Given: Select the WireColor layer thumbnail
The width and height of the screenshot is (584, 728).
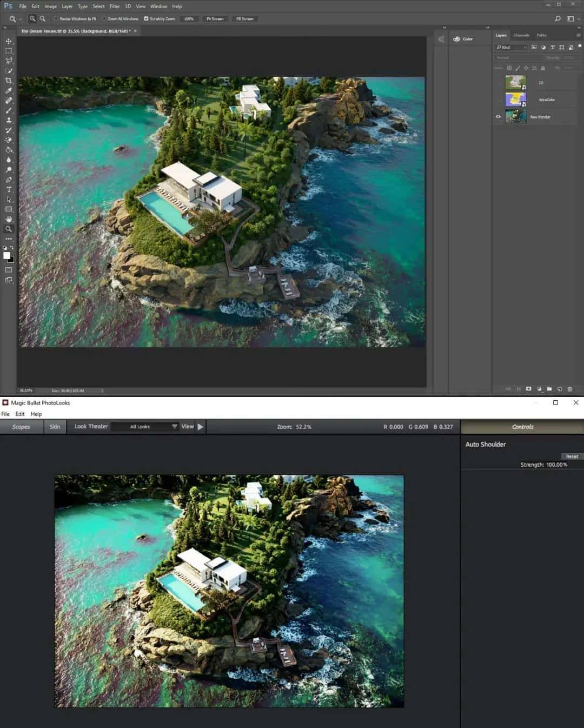Looking at the screenshot, I should pyautogui.click(x=515, y=100).
